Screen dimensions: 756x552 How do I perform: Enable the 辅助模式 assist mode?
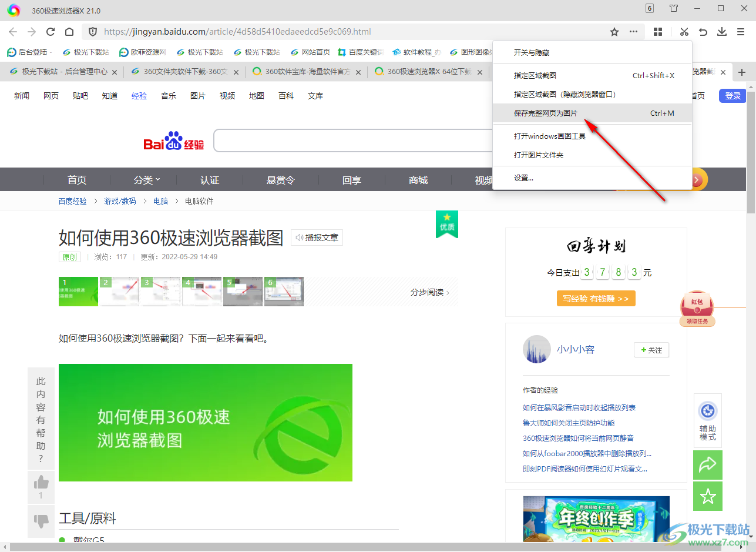point(708,421)
